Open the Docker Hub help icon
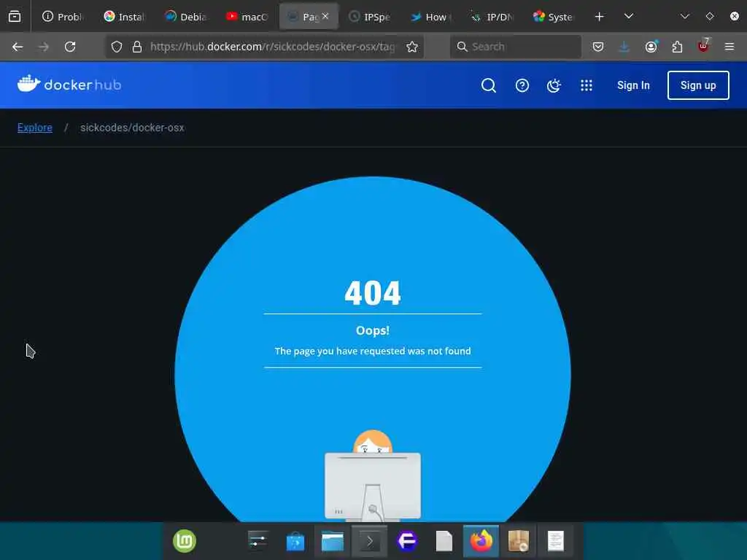Image resolution: width=747 pixels, height=560 pixels. click(x=522, y=85)
